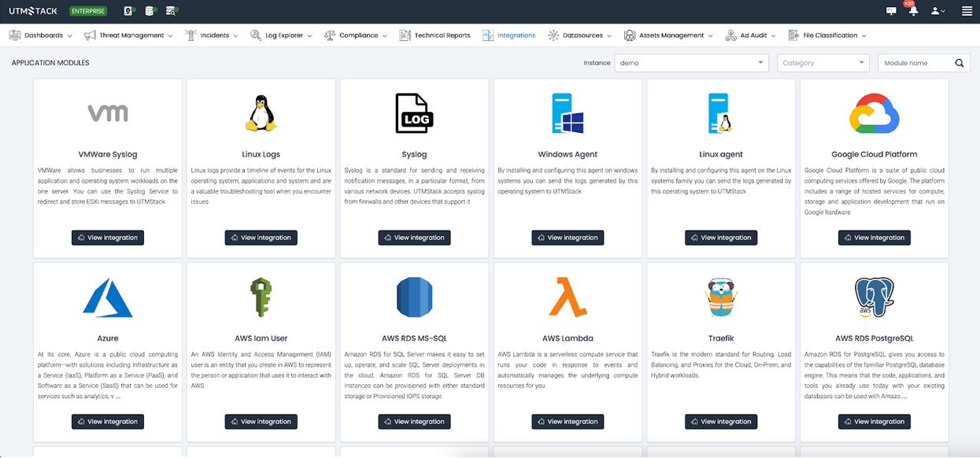Click the AWS Lambda logo
980x458 pixels.
[x=567, y=297]
